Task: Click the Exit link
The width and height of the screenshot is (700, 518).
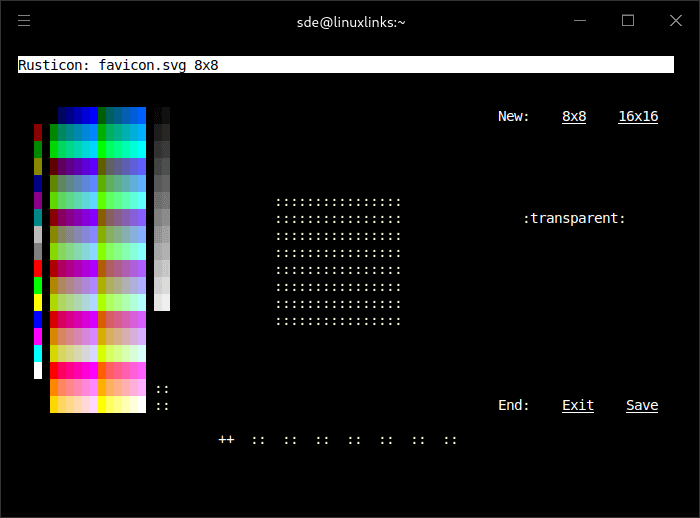Action: (x=578, y=405)
